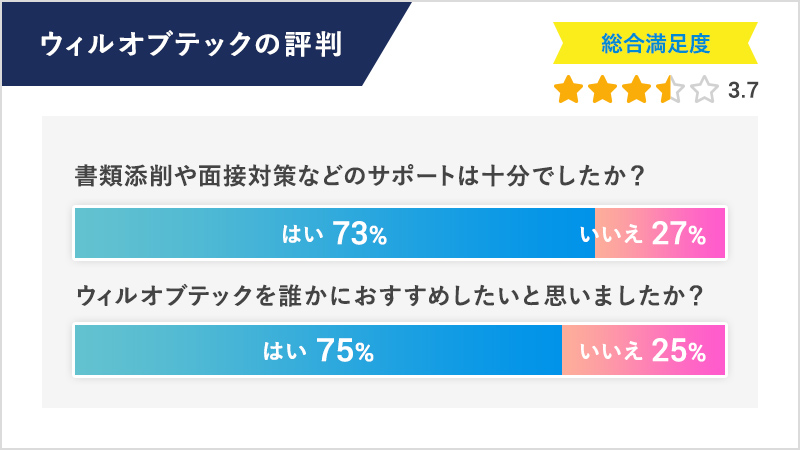
Task: Click the 誰かにおすすめしたい recommendation question text
Action: (390, 295)
